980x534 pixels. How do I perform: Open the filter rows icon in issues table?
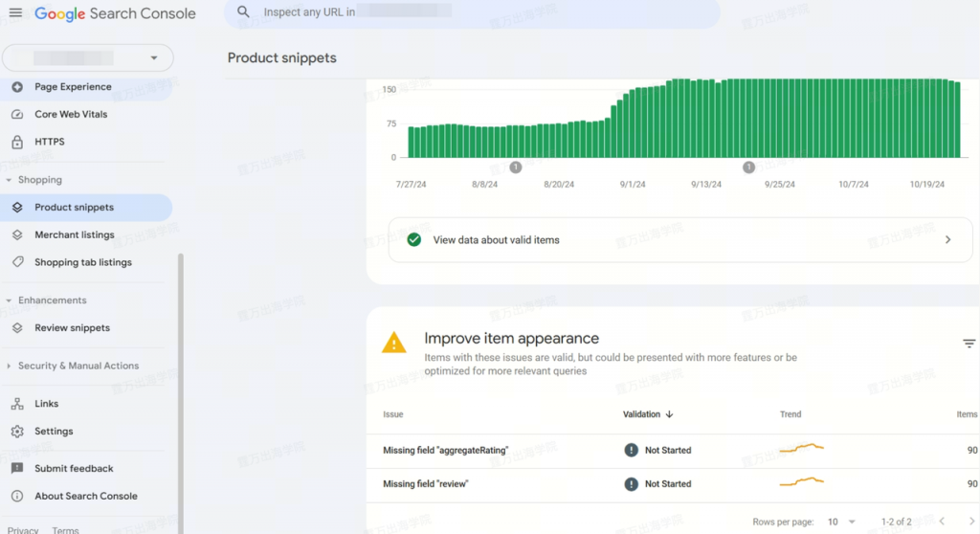(x=969, y=344)
